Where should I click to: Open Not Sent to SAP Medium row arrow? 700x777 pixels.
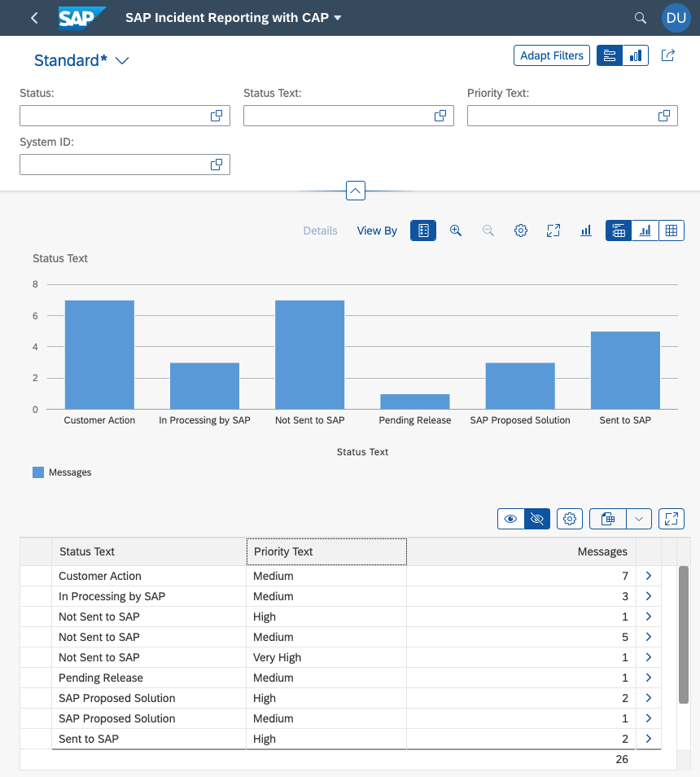(649, 637)
